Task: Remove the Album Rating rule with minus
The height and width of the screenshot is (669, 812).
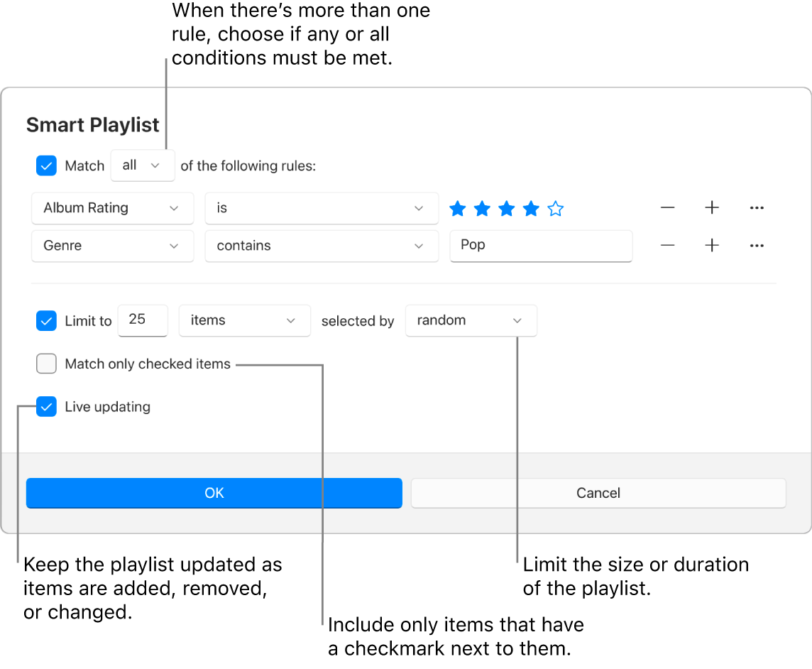Action: click(667, 208)
